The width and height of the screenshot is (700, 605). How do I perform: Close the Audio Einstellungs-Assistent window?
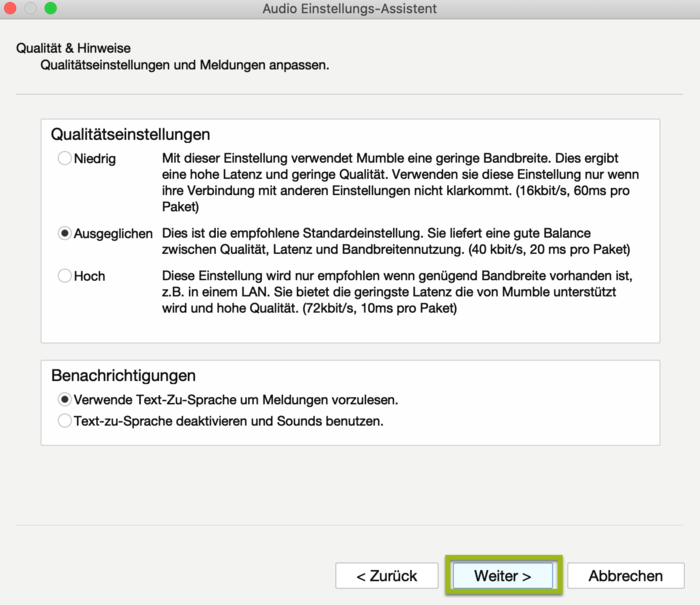pyautogui.click(x=10, y=8)
